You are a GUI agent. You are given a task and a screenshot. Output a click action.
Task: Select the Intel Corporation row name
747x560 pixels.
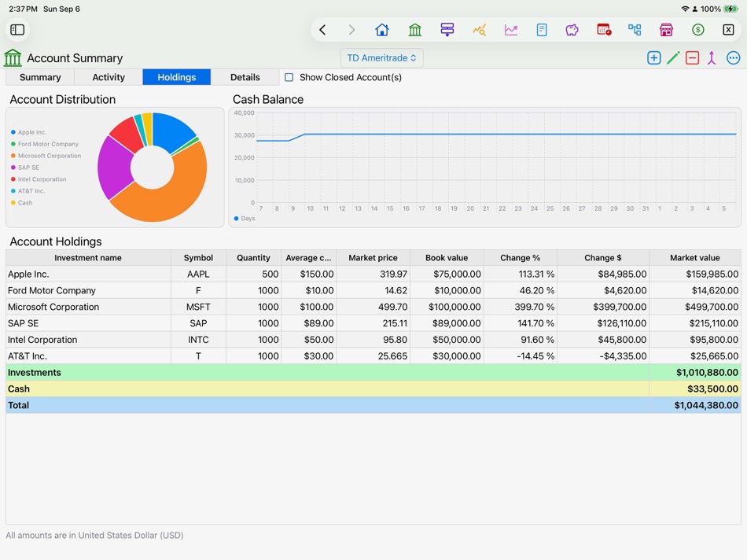[42, 340]
